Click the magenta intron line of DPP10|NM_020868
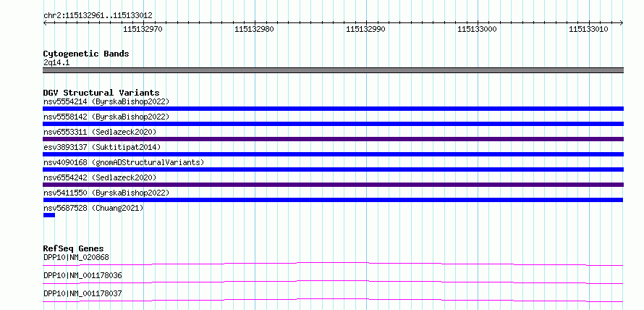Screen dimensions: 644x310 point(333,264)
